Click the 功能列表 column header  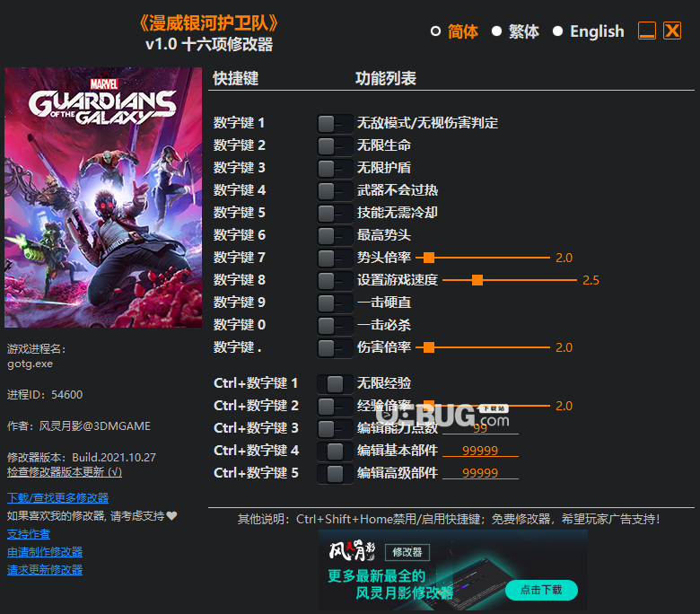click(x=386, y=78)
